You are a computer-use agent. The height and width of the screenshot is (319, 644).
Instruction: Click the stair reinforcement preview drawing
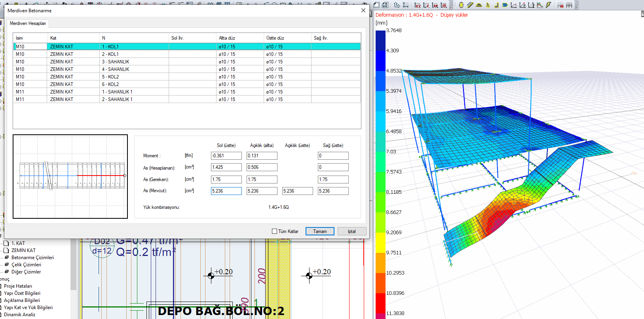[x=70, y=177]
